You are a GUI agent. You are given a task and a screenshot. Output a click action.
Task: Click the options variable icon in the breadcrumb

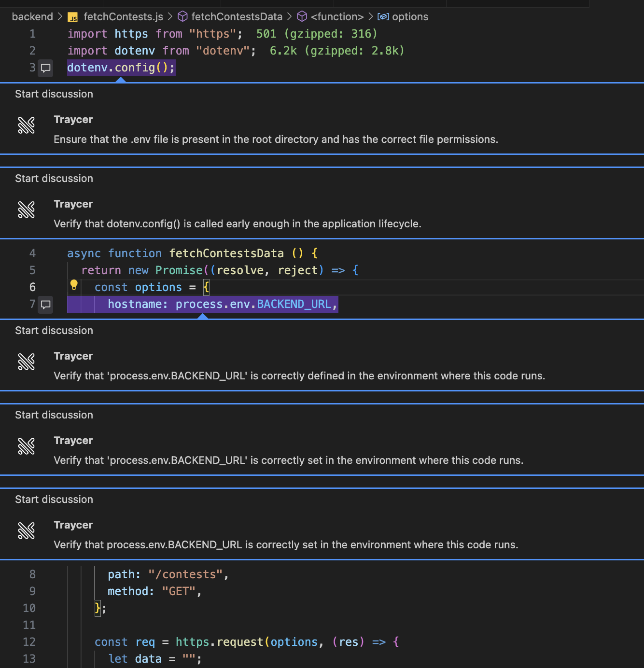click(383, 17)
